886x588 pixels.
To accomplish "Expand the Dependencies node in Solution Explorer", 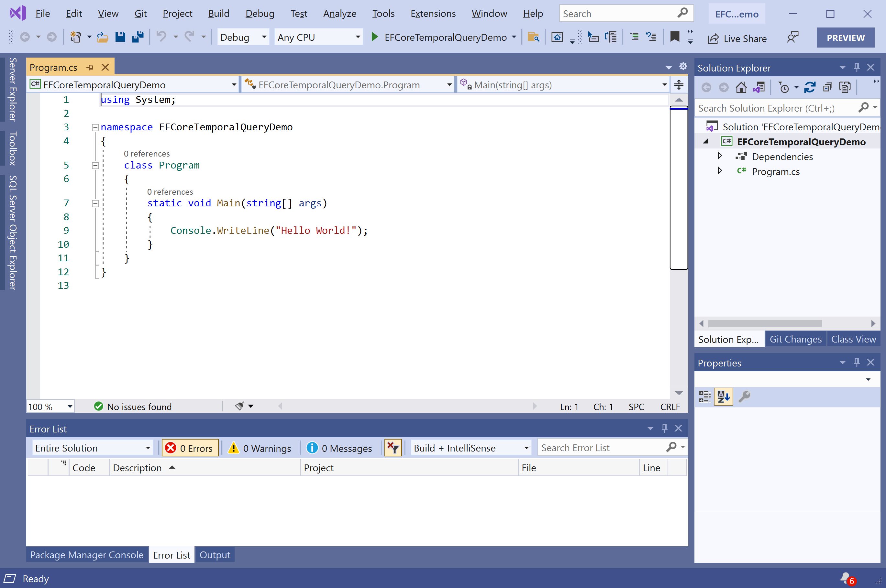I will (719, 156).
